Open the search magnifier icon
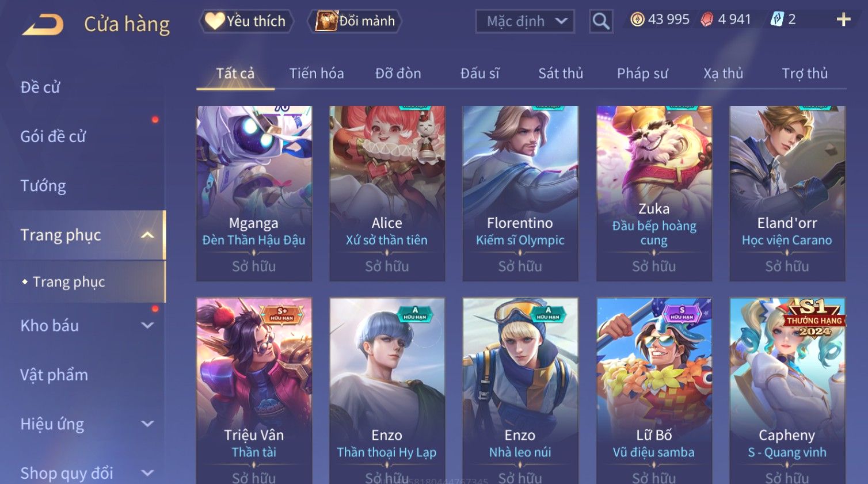 (601, 22)
